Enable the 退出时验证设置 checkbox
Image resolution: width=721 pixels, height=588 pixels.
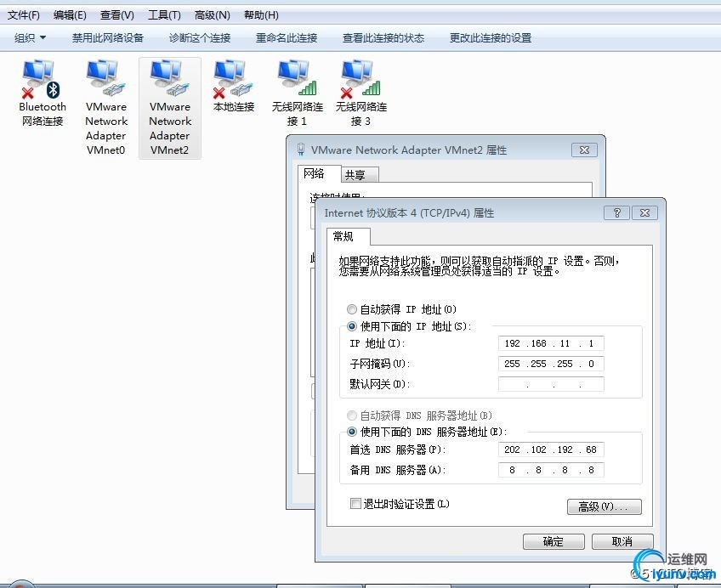tap(355, 504)
